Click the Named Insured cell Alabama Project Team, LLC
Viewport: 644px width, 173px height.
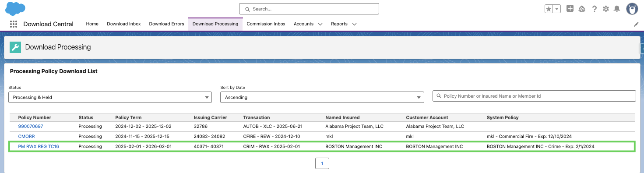[354, 126]
